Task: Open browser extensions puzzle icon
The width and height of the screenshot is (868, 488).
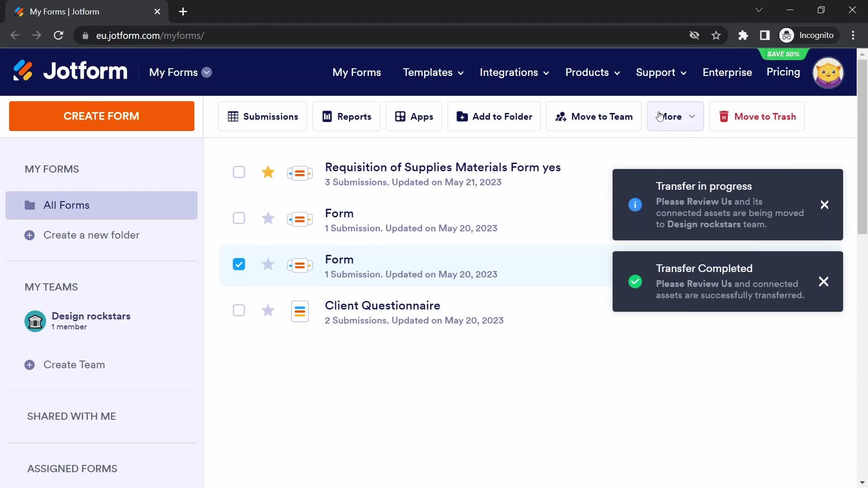Action: click(x=743, y=35)
